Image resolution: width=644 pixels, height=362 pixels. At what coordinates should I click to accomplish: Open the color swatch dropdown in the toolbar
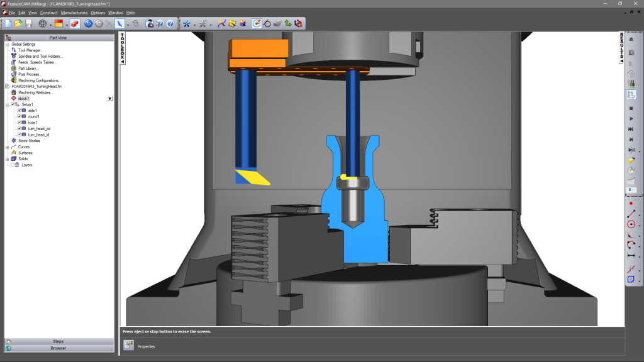(67, 24)
